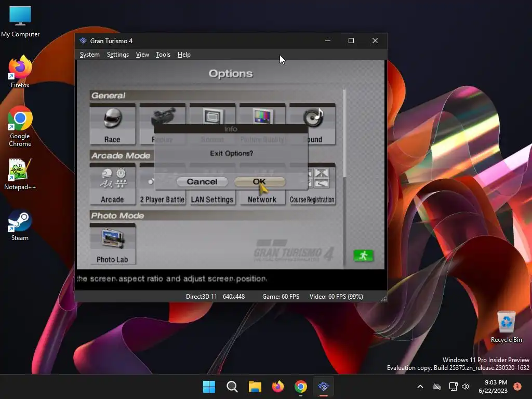Click the PCSX2 icon in title bar
Viewport: 532px width, 399px height.
[x=83, y=41]
